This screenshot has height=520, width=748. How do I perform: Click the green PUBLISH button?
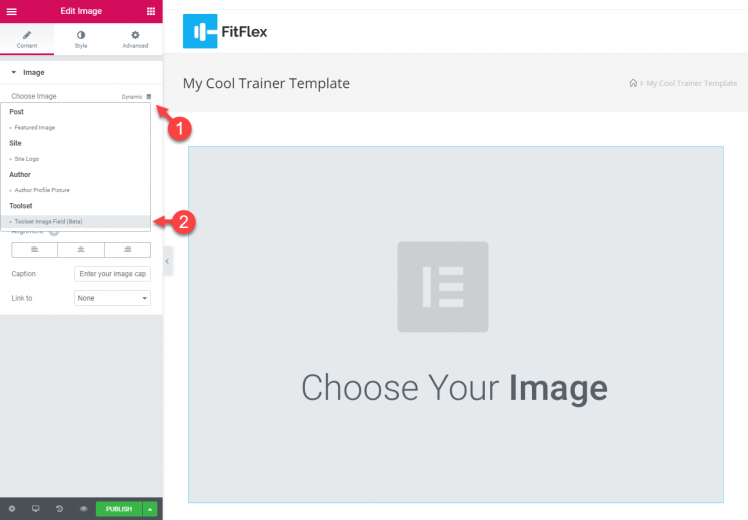[x=119, y=509]
